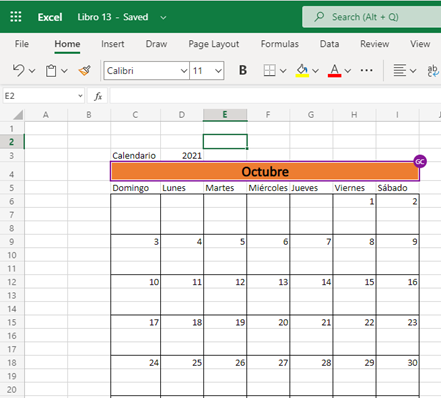Select the Sábado header cell
This screenshot has width=441, height=398.
point(398,188)
